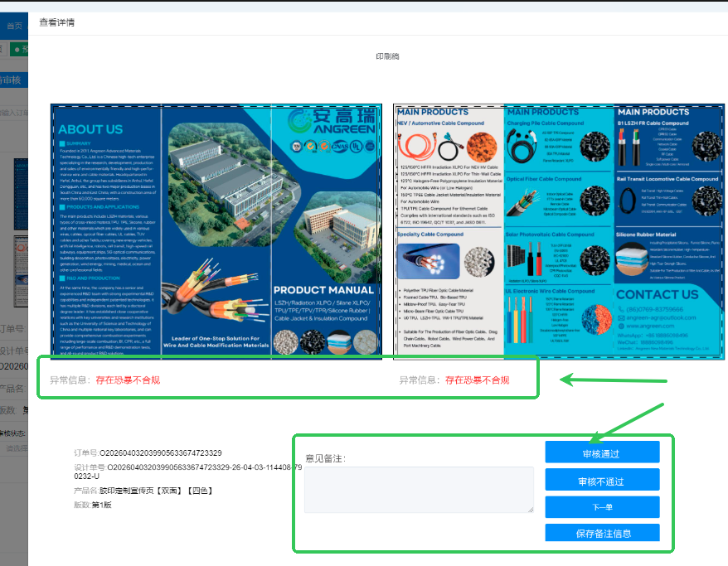Select the 设计单号 design order number line

point(188,472)
